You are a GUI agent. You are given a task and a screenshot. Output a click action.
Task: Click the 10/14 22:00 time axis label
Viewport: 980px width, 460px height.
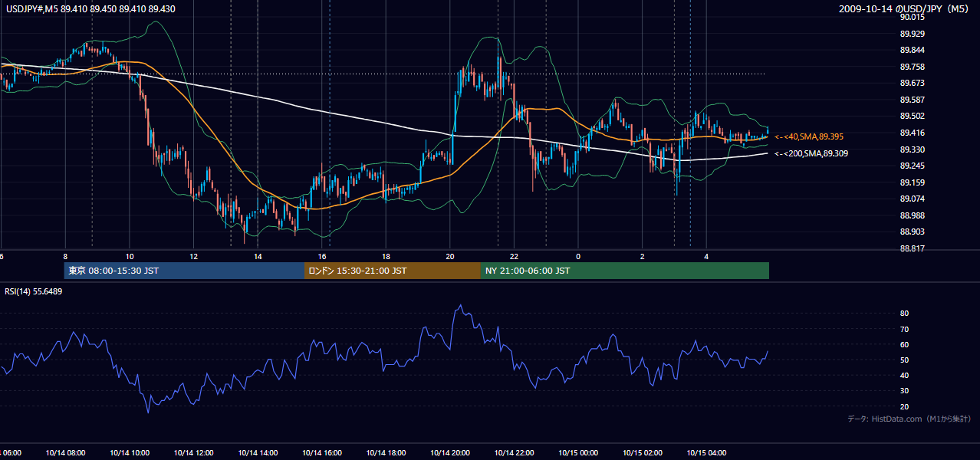pos(514,452)
